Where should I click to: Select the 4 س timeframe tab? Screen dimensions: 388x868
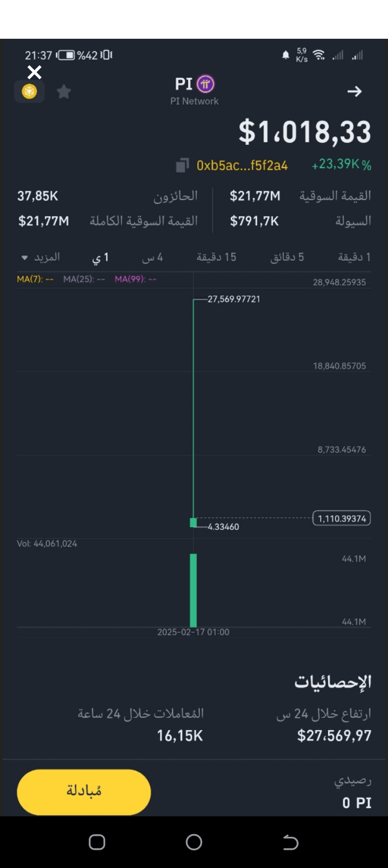(x=153, y=257)
